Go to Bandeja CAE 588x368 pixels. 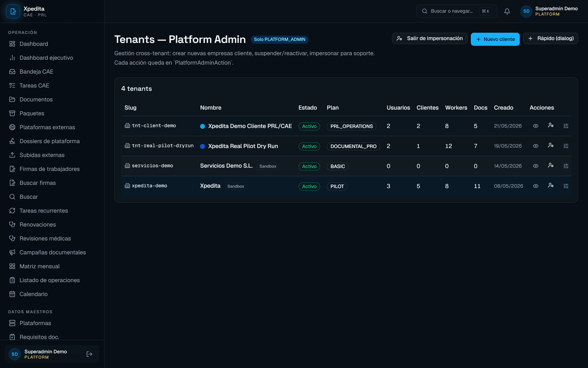[x=52, y=72]
